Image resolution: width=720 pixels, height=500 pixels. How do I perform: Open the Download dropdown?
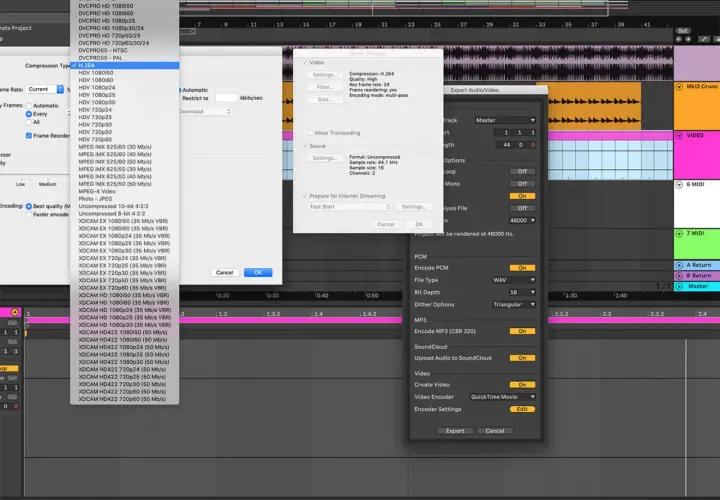tap(204, 111)
